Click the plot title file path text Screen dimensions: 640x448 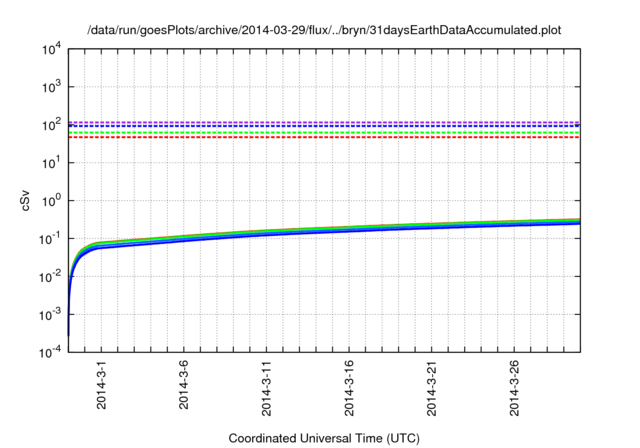point(324,30)
